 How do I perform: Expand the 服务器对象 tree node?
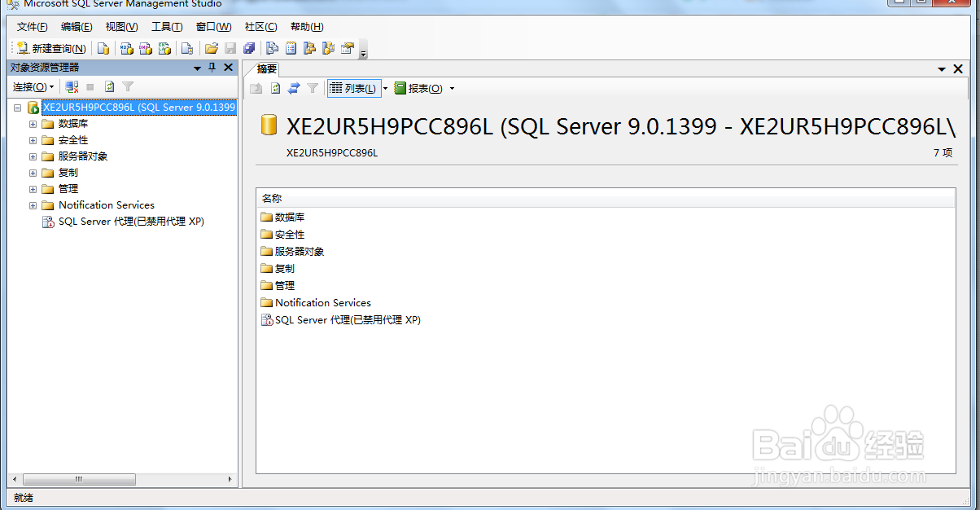pyautogui.click(x=33, y=156)
